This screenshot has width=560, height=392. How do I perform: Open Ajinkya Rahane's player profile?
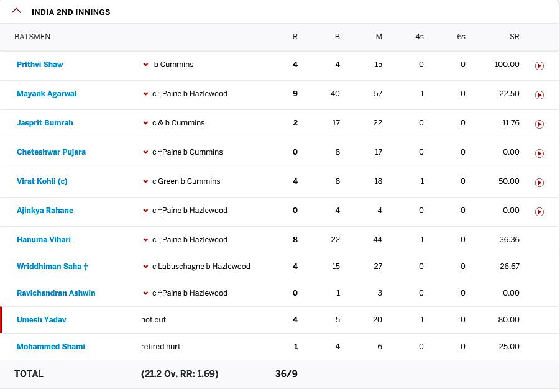45,211
